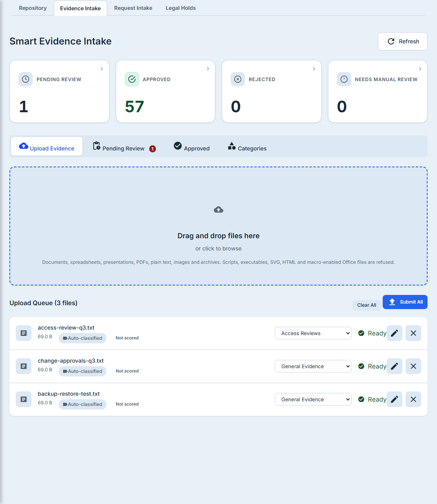Click the Approved checkmark card icon

point(132,79)
